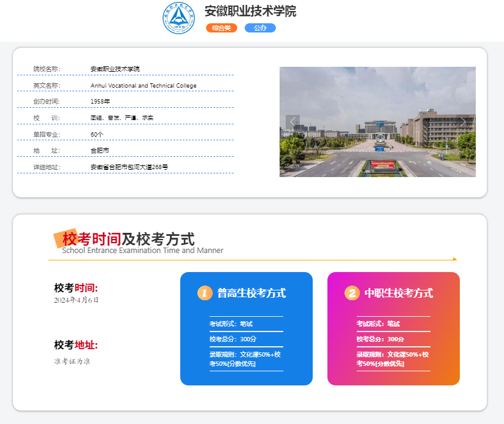Screen dimensions: 504x424
Task: Click the 准考证为准 text
Action: pos(72,362)
